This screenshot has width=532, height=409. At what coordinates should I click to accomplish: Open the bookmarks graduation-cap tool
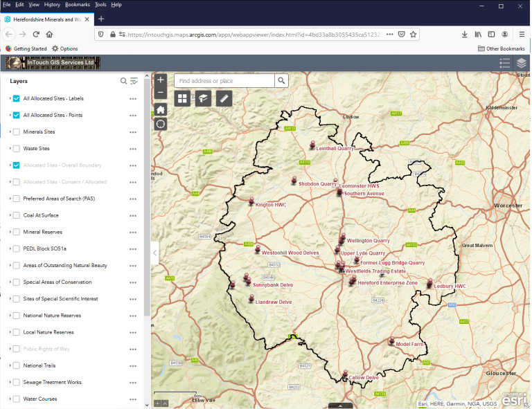click(x=203, y=98)
